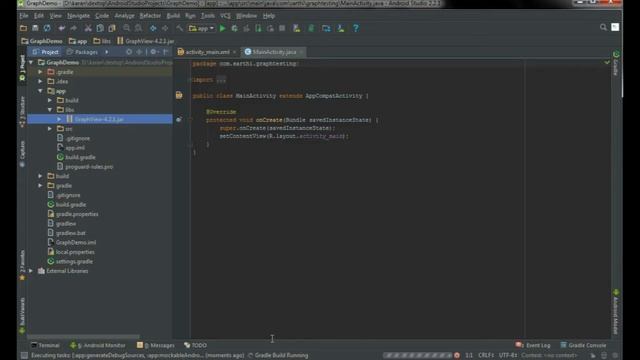640x360 pixels.
Task: Click the Debug app icon
Action: click(234, 28)
